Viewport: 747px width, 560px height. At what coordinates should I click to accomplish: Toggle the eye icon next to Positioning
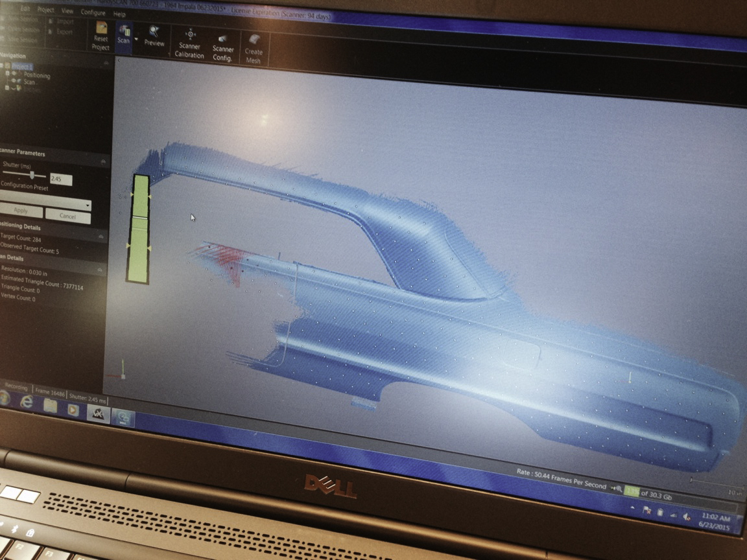click(x=15, y=74)
